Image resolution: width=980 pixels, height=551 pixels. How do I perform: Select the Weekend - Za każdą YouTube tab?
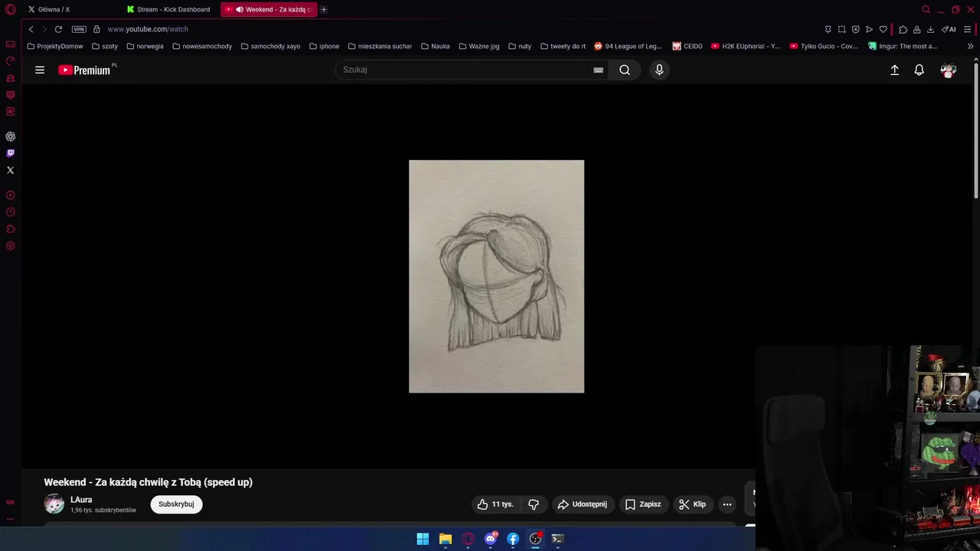point(269,10)
